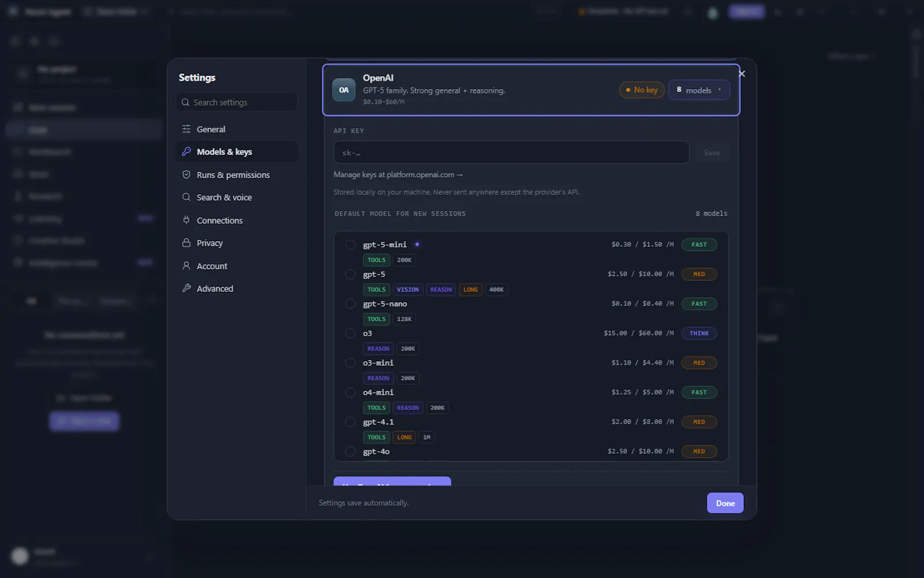Click the $0.10 / $0.40 /M price

click(x=643, y=303)
